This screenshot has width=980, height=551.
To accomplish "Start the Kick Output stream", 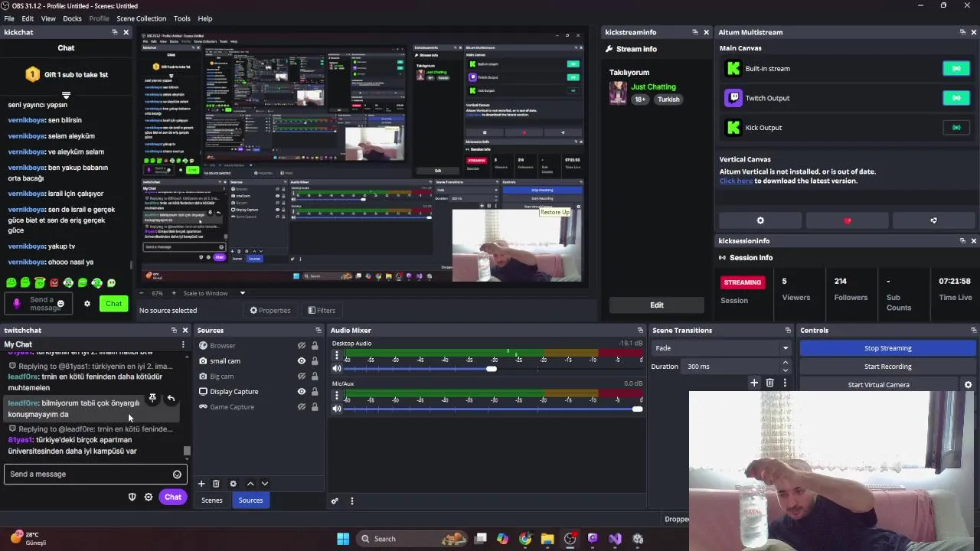I will click(956, 128).
